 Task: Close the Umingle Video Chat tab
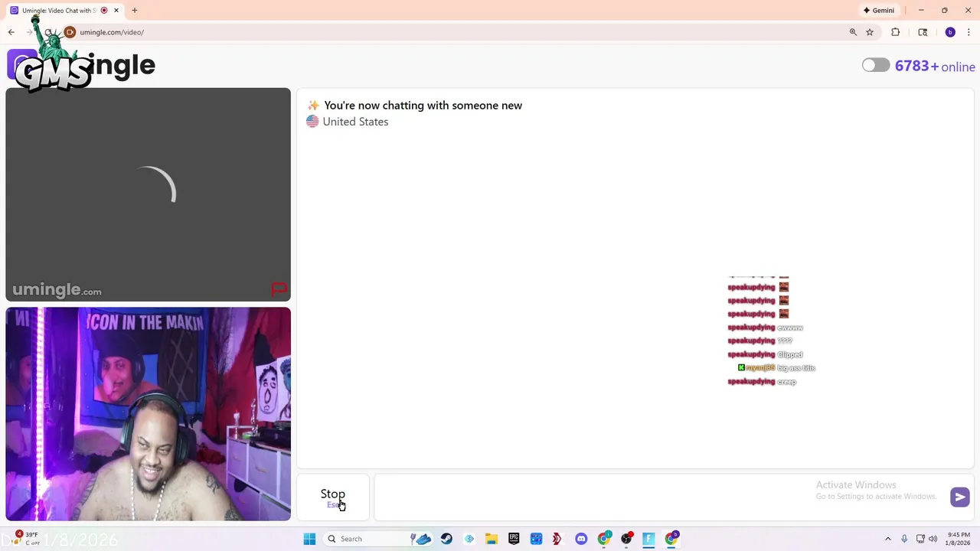point(117,11)
